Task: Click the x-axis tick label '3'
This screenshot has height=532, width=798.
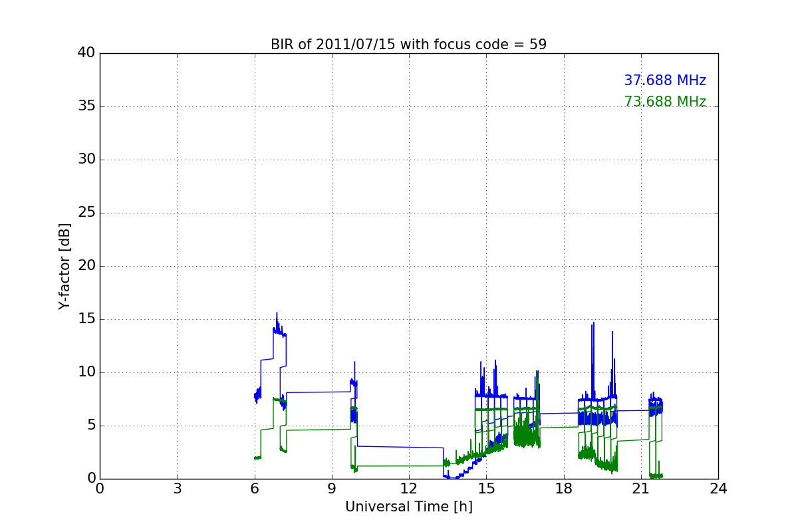Action: coord(177,489)
